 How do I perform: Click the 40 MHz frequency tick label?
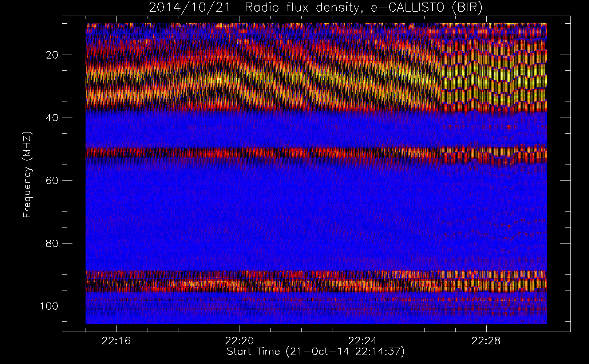[x=52, y=118]
